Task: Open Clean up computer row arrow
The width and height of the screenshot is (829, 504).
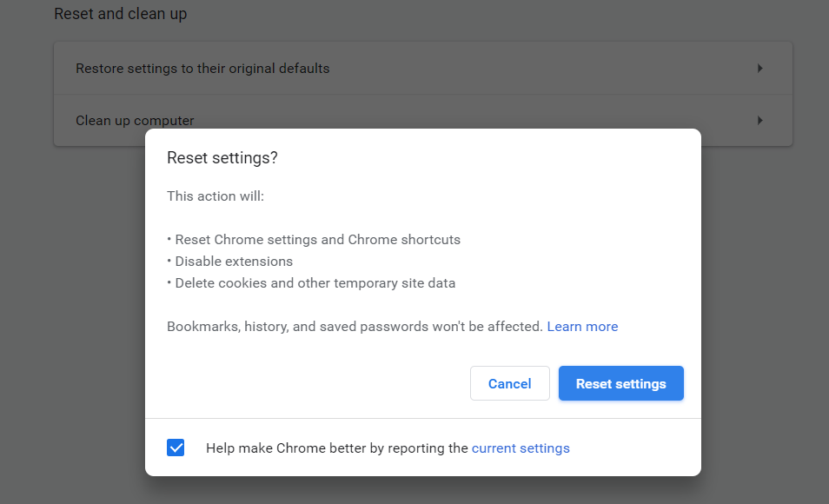Action: [759, 120]
